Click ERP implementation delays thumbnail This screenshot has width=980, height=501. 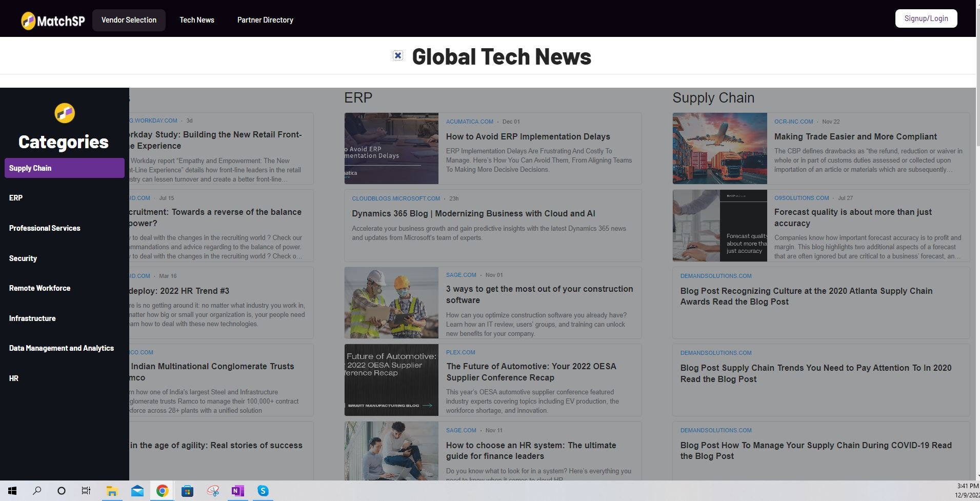(x=391, y=149)
